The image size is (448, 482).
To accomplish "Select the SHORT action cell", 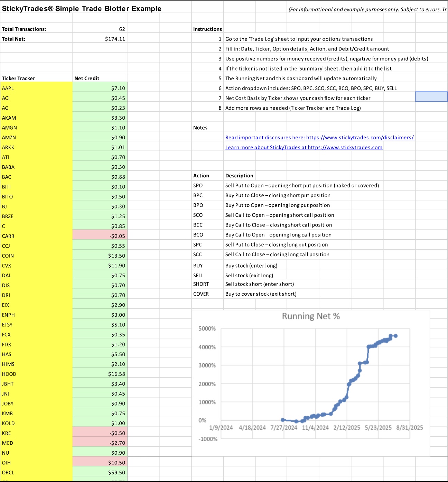I will coord(207,284).
